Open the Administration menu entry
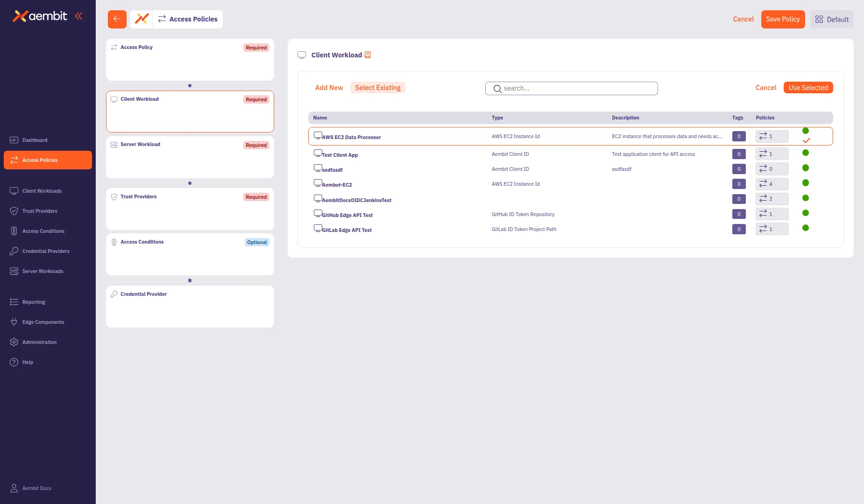The height and width of the screenshot is (504, 864). [x=40, y=342]
